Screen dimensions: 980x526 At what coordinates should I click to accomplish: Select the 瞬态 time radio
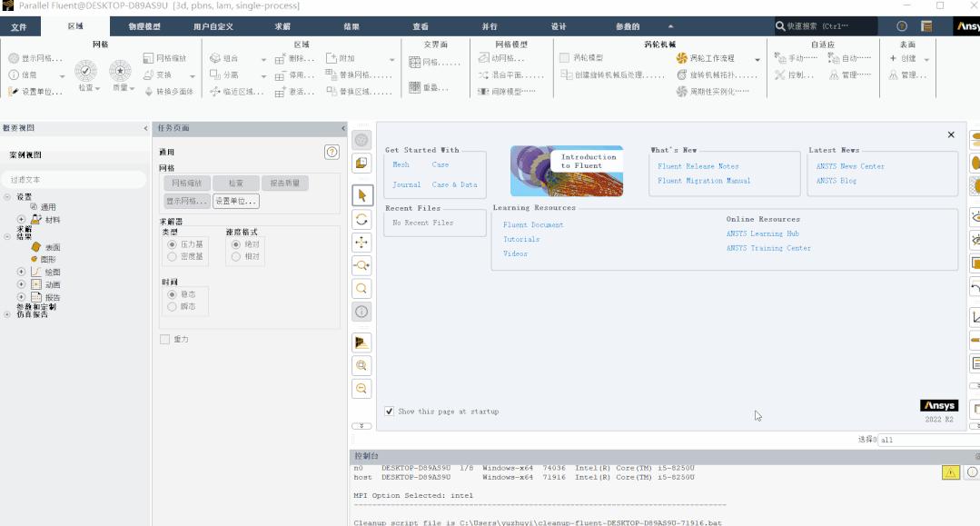pos(172,306)
